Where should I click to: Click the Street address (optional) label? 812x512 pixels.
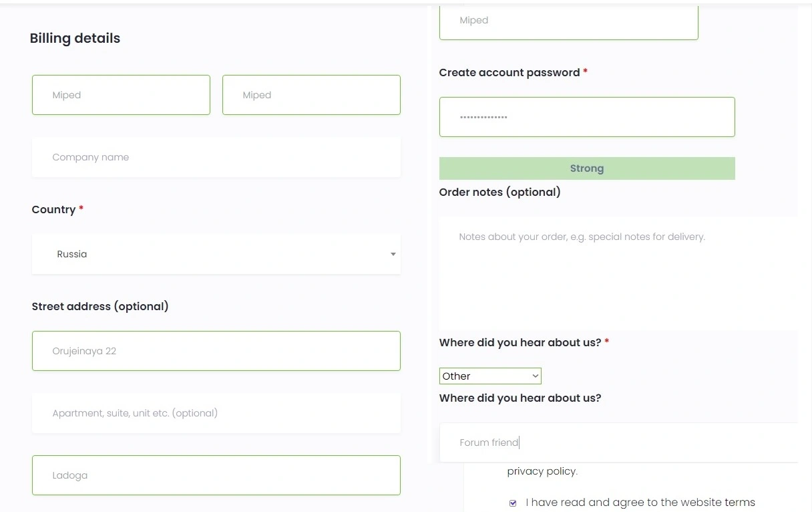(x=100, y=306)
